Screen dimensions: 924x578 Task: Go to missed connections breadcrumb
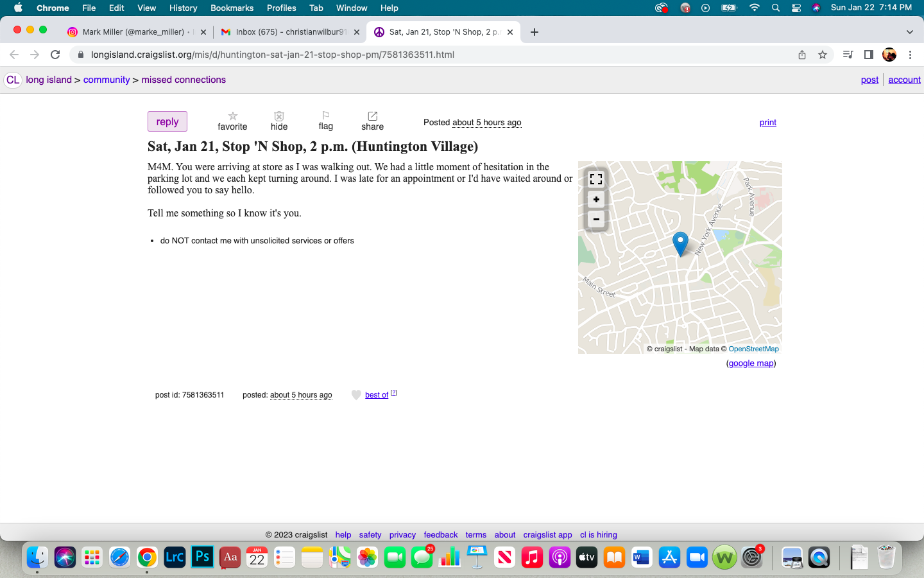click(x=184, y=80)
